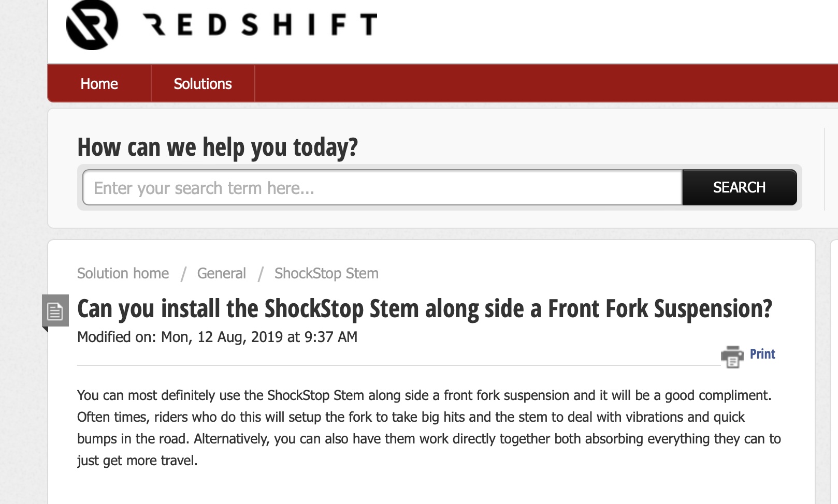Click the gray article document icon
The width and height of the screenshot is (838, 504).
(x=55, y=311)
